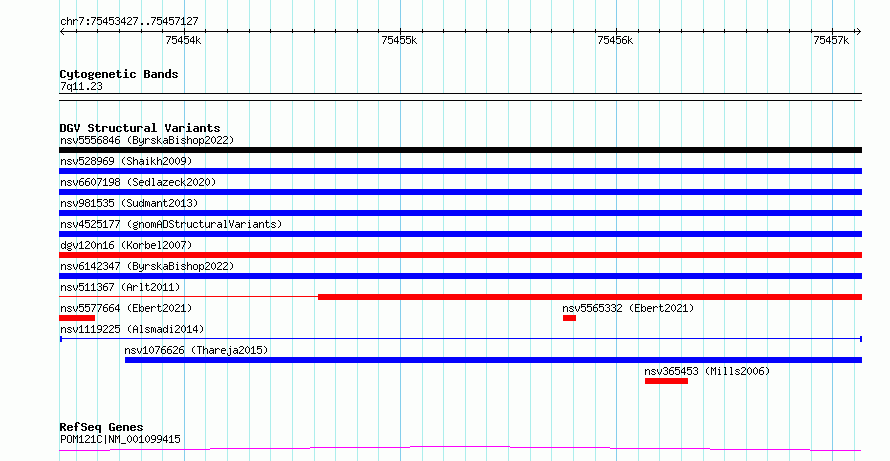Open the nsv1076626 (Thareja2015) label

pos(196,350)
